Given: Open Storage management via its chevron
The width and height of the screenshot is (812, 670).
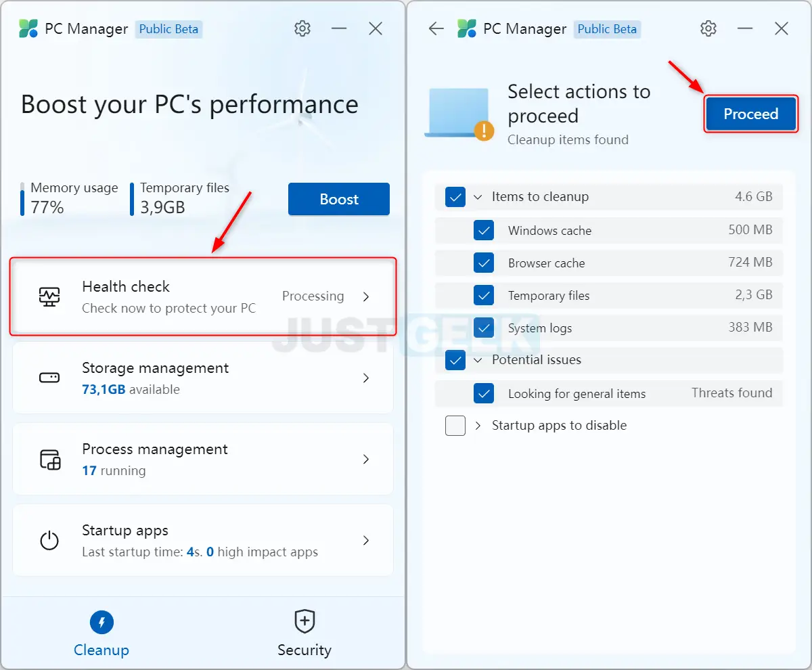Looking at the screenshot, I should coord(366,378).
